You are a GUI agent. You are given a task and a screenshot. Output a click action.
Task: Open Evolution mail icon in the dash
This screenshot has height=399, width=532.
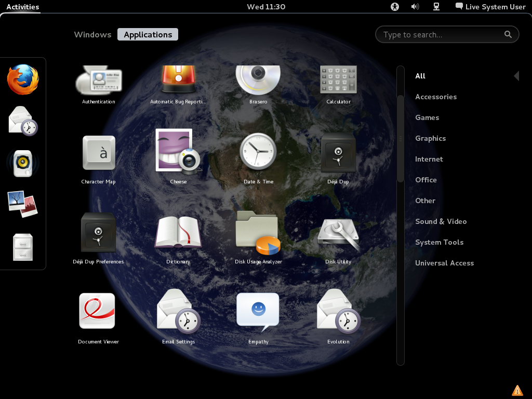(x=23, y=121)
